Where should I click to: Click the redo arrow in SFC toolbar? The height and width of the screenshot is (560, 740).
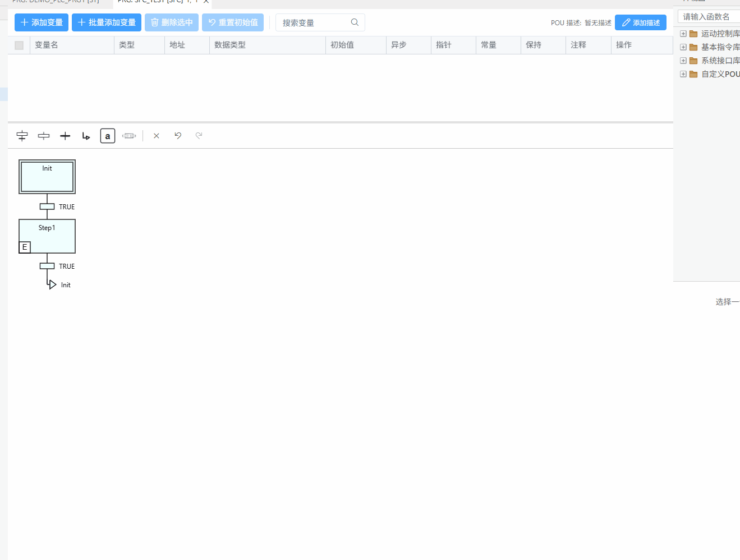[x=199, y=135]
